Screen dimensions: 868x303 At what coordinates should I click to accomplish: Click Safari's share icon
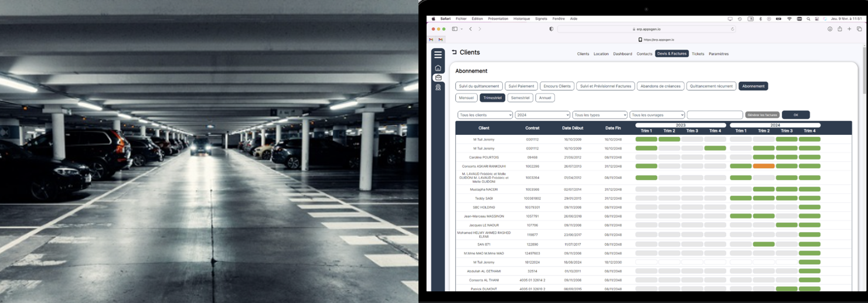tap(839, 29)
